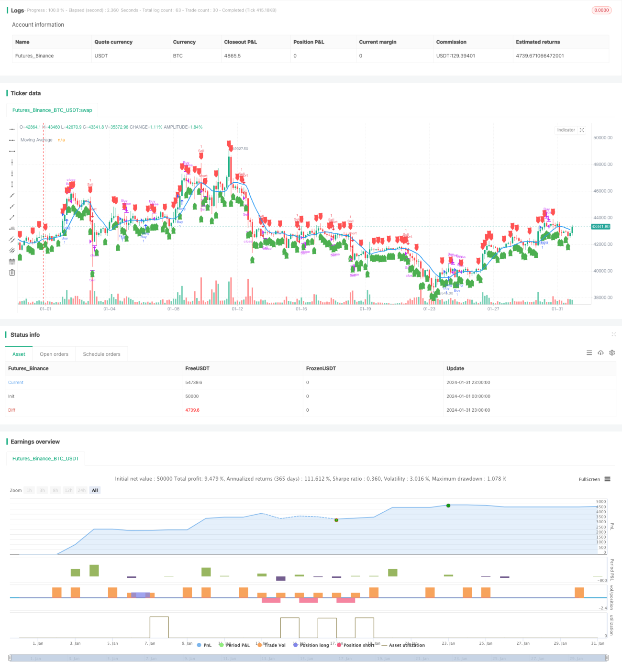Select the vertical line drawing tool
The height and width of the screenshot is (672, 622).
12,162
